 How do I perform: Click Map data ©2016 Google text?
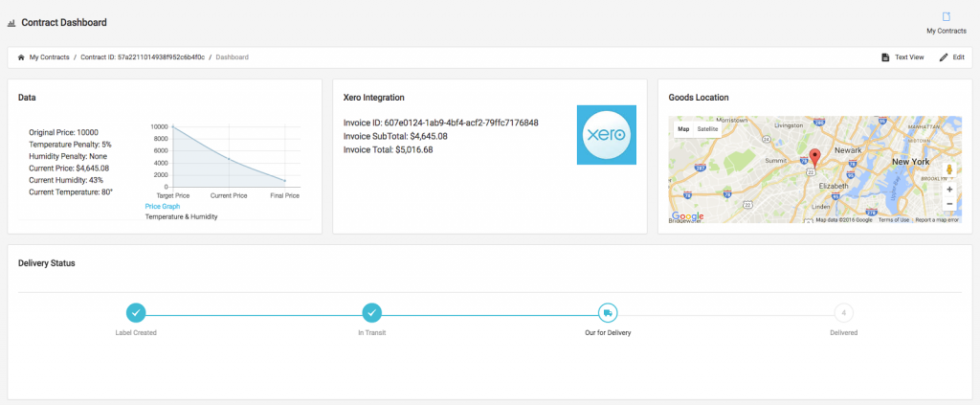844,220
